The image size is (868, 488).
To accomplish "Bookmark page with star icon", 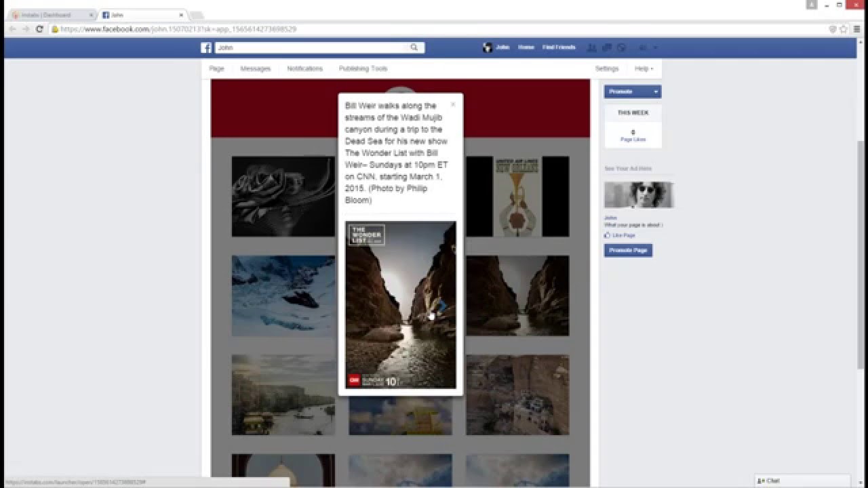I will [x=844, y=29].
